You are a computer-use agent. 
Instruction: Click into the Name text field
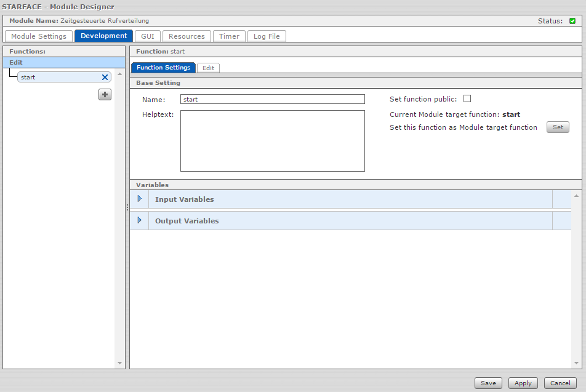(x=272, y=99)
